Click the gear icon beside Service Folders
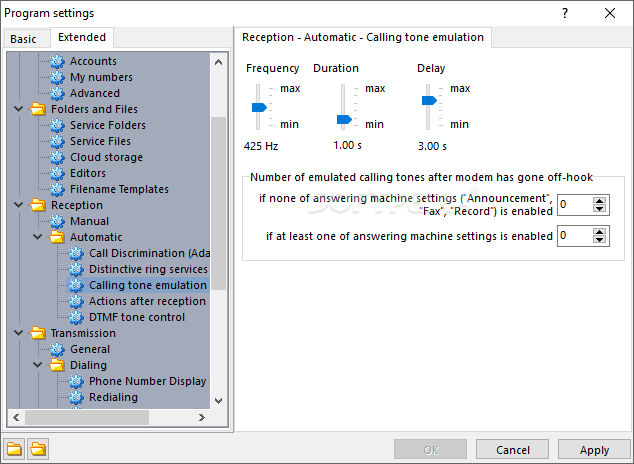The width and height of the screenshot is (634, 464). (x=57, y=125)
